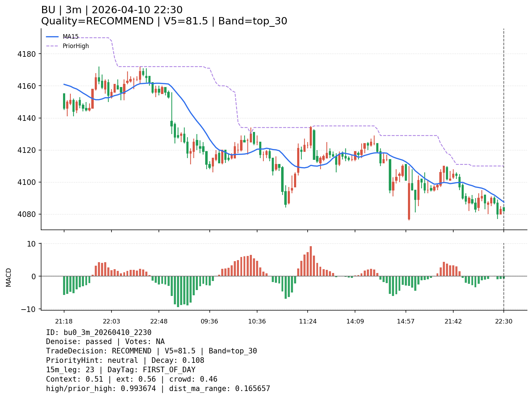532x398 pixels.
Task: Click the 09:36 time axis label
Action: pyautogui.click(x=209, y=321)
